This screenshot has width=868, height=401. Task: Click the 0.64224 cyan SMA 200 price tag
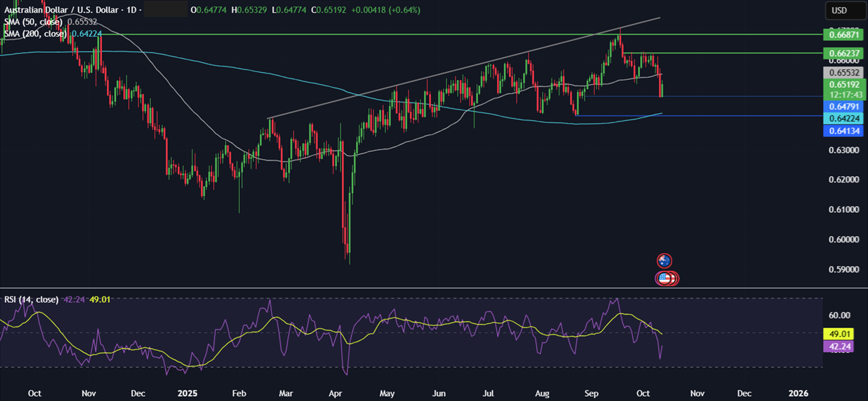tap(843, 119)
